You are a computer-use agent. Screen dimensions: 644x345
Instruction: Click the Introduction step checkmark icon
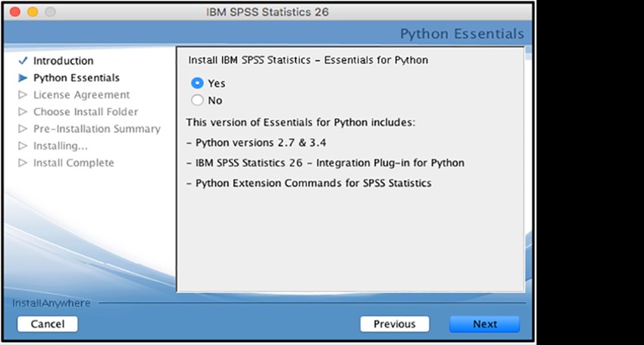click(x=23, y=61)
